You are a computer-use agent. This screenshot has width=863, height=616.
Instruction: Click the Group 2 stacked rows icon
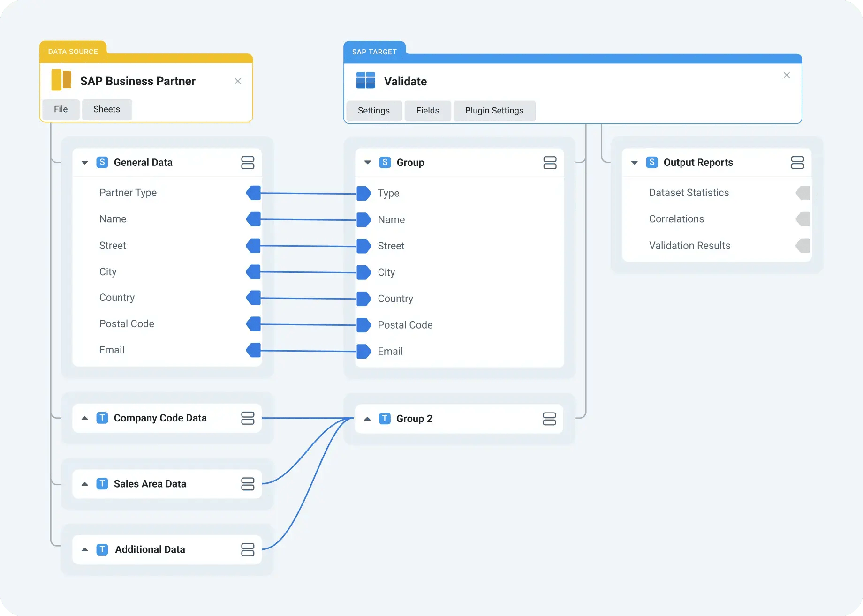coord(549,419)
